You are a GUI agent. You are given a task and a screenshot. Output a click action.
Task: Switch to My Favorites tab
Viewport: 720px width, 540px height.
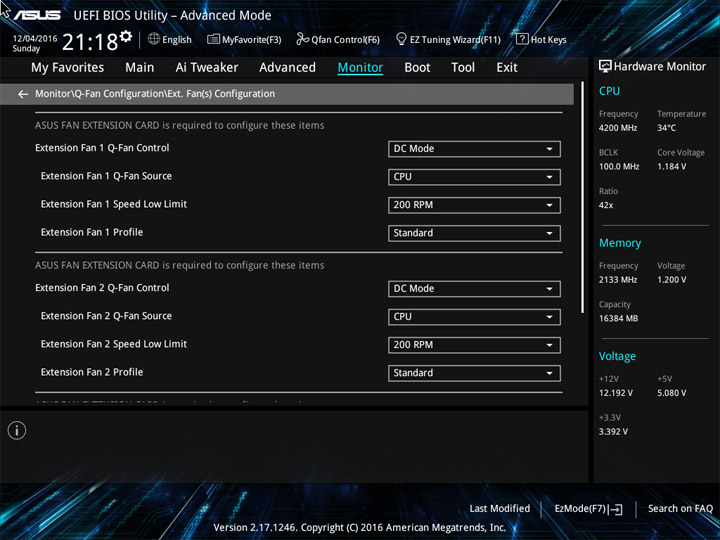pos(68,68)
